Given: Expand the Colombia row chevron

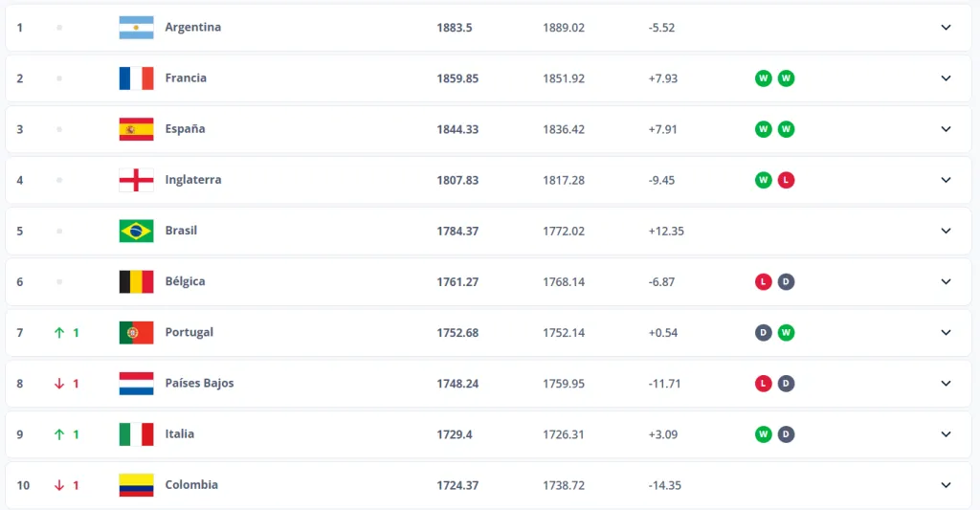Looking at the screenshot, I should [x=946, y=485].
